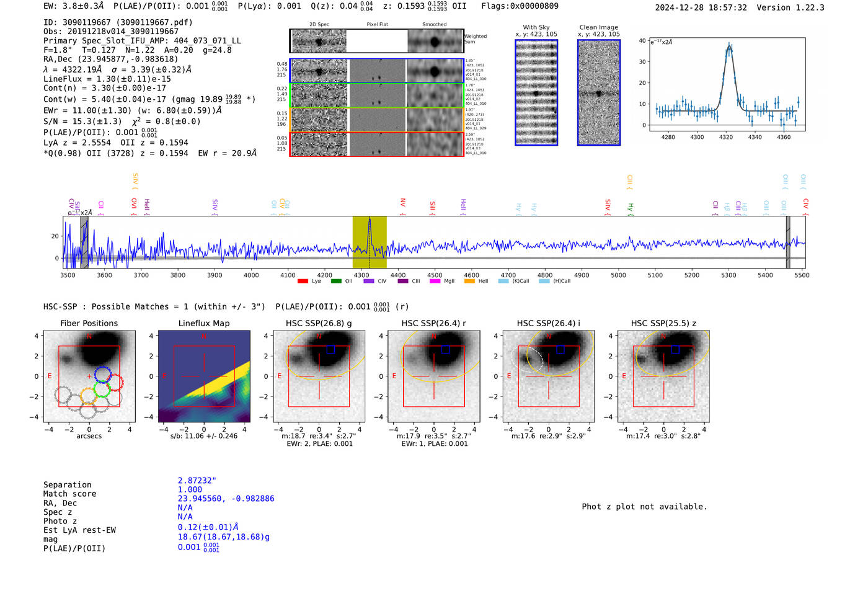This screenshot has height=591, width=868.
Task: Click the purple CIV legend swatch
Action: (369, 281)
